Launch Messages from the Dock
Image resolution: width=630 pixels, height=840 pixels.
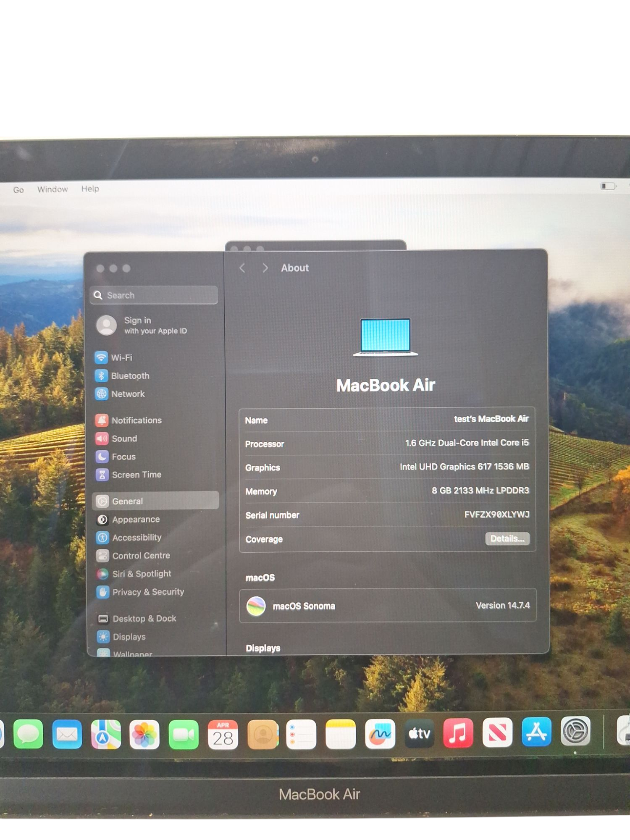pyautogui.click(x=28, y=734)
